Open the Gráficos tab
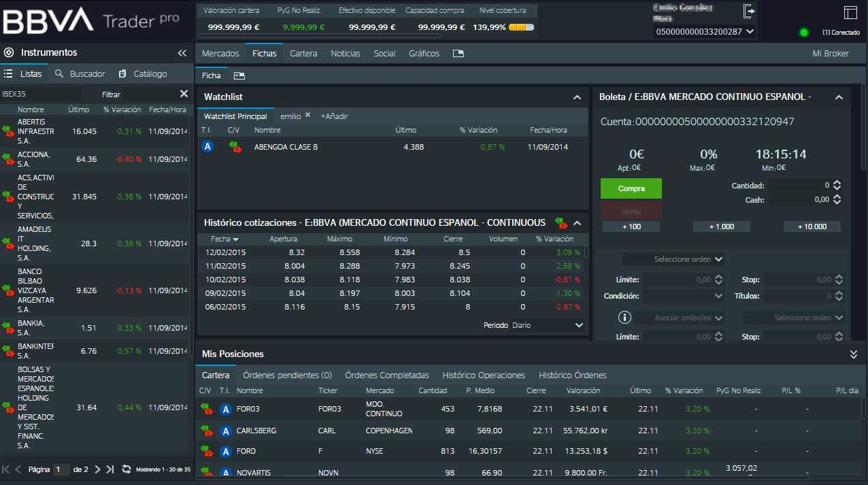The width and height of the screenshot is (868, 485). click(424, 54)
